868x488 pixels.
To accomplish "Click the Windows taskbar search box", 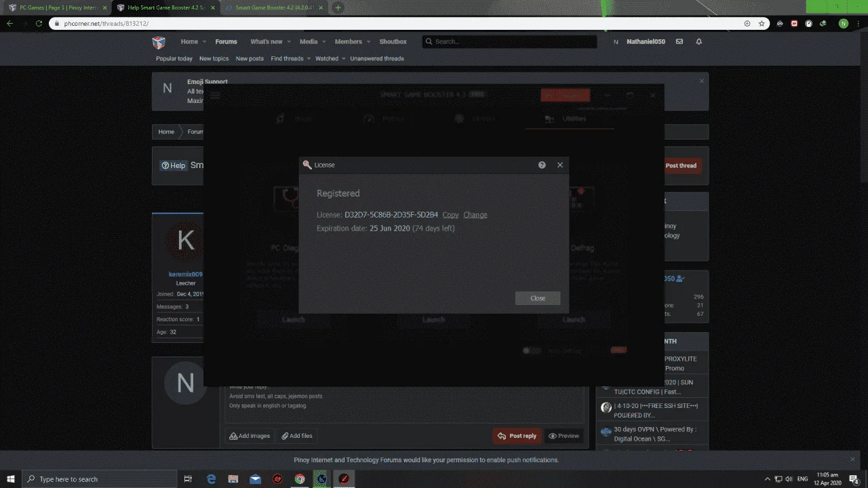I will coord(98,479).
